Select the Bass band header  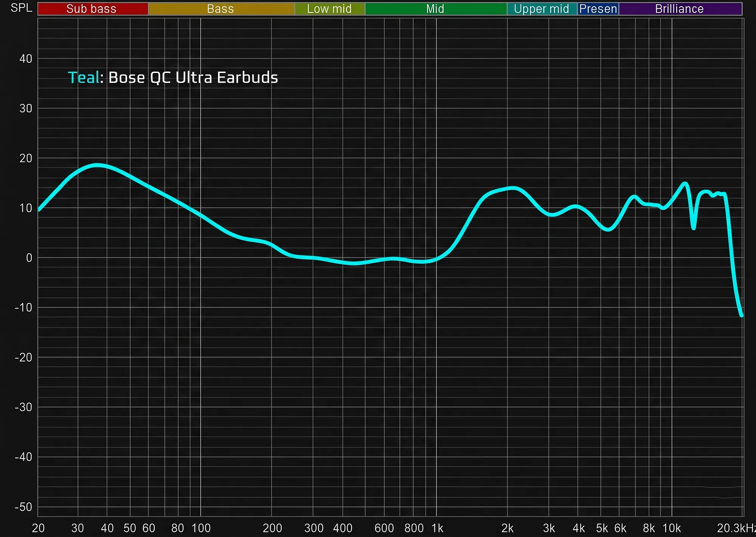point(221,9)
